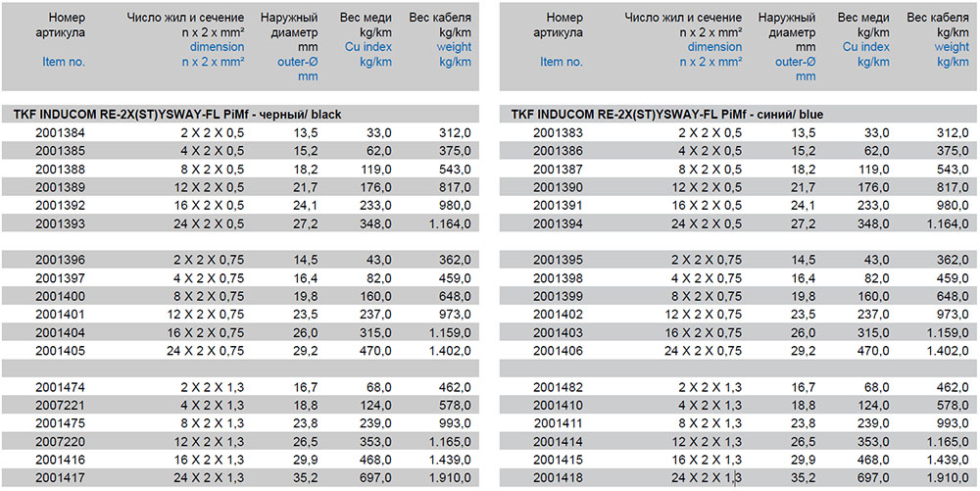Image resolution: width=980 pixels, height=491 pixels.
Task: Click article number 2001395
Action: (x=559, y=260)
